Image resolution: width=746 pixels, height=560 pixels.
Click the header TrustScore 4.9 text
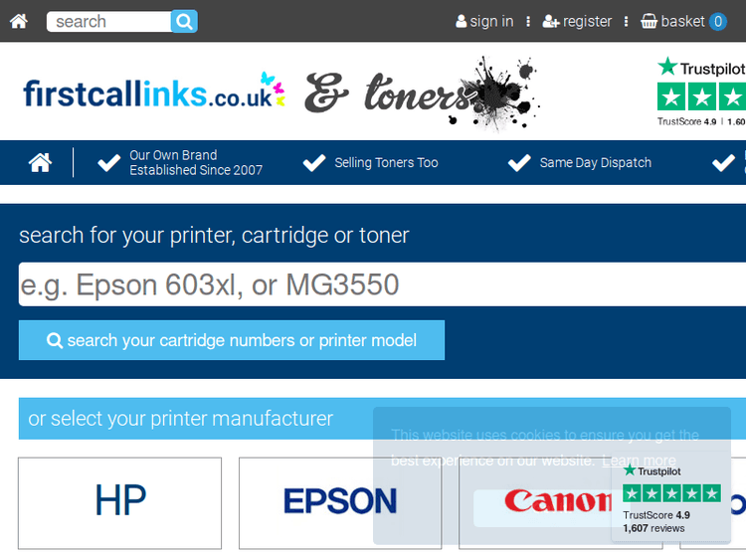pyautogui.click(x=686, y=121)
